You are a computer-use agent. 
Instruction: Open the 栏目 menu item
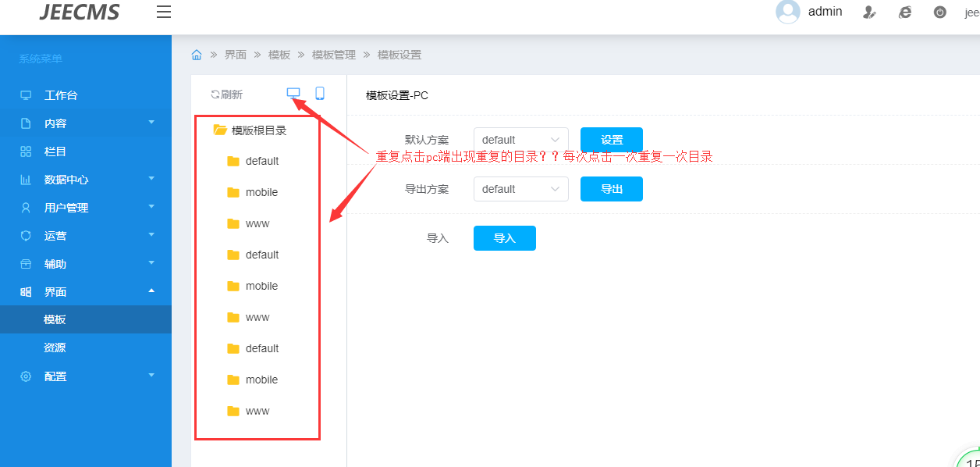(x=86, y=152)
